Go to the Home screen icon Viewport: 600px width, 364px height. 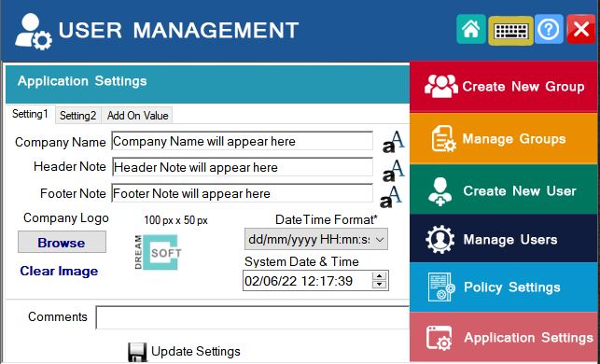click(471, 30)
